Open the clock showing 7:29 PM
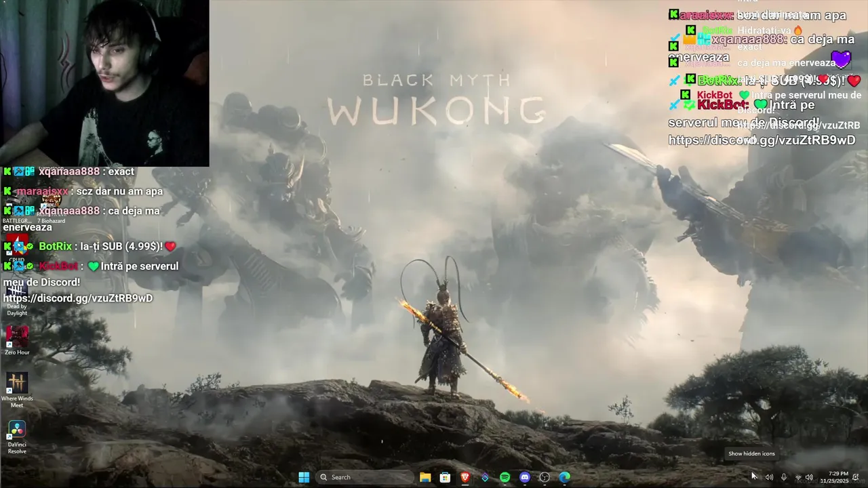 (x=834, y=477)
